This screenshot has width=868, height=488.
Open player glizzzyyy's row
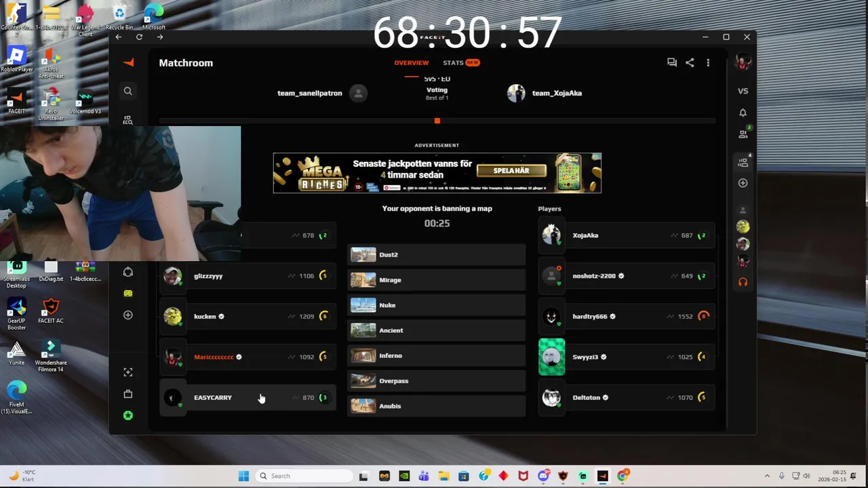click(248, 276)
